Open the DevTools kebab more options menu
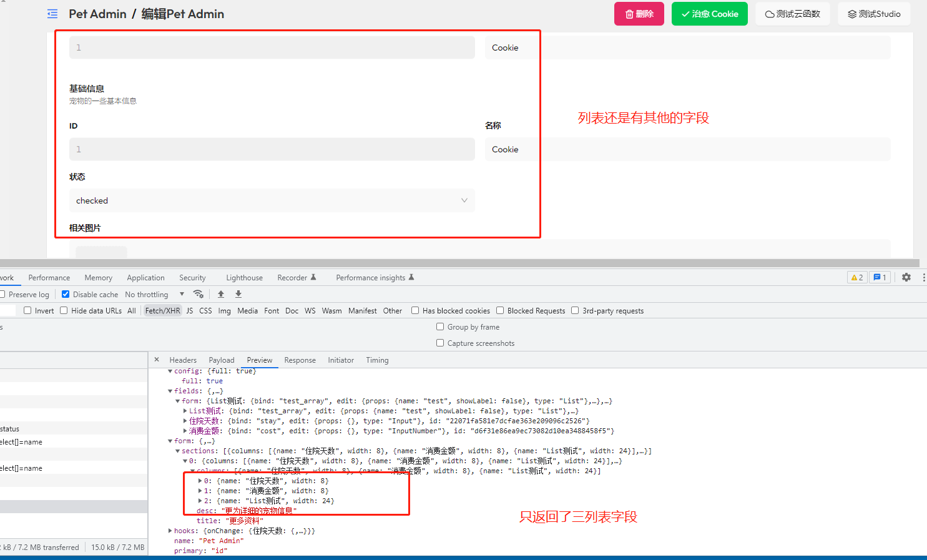 tap(923, 277)
